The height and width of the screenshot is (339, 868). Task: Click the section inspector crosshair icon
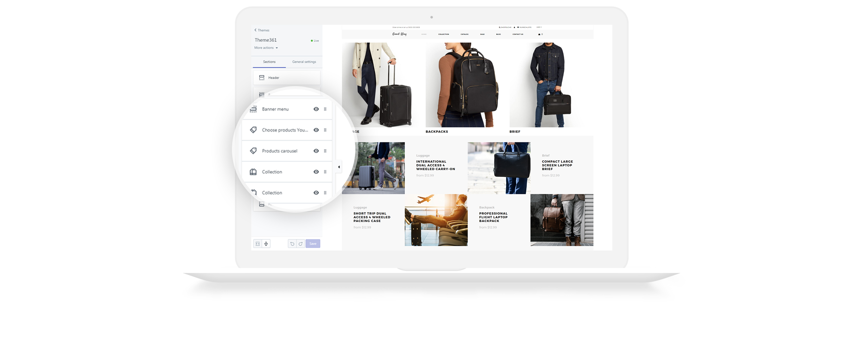tap(266, 244)
